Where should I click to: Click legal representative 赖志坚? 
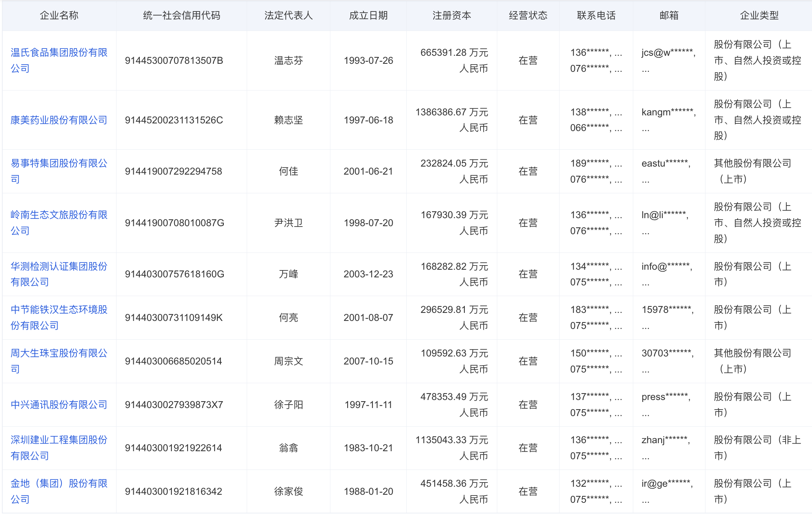[x=288, y=120]
